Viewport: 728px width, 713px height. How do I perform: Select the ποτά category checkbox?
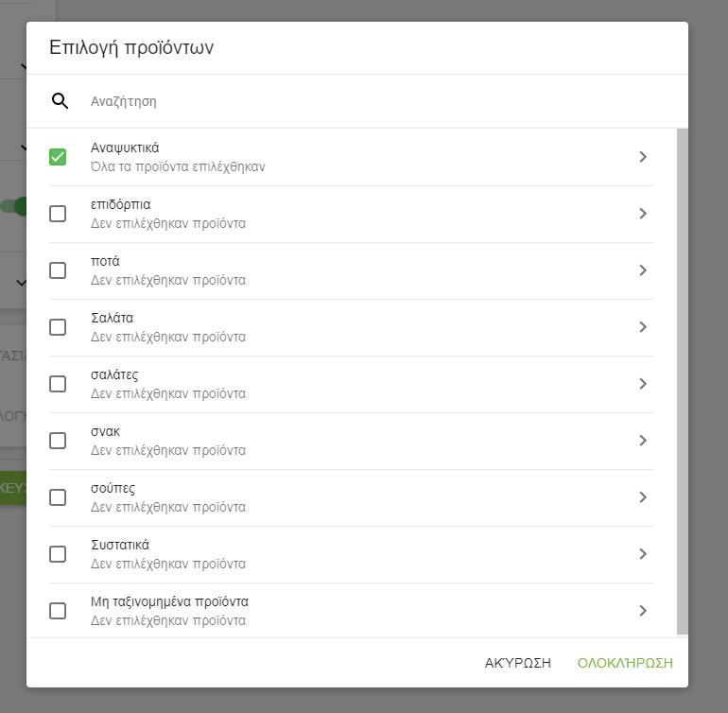tap(58, 270)
